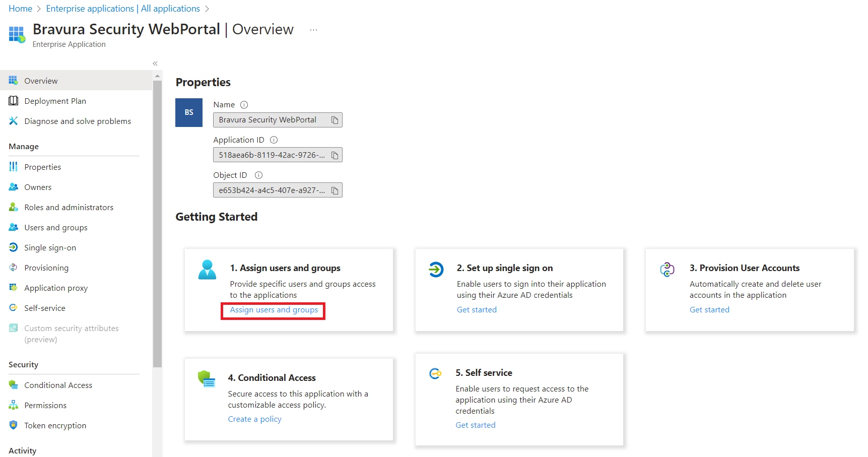
Task: Open Roles and administrators
Action: [x=69, y=207]
